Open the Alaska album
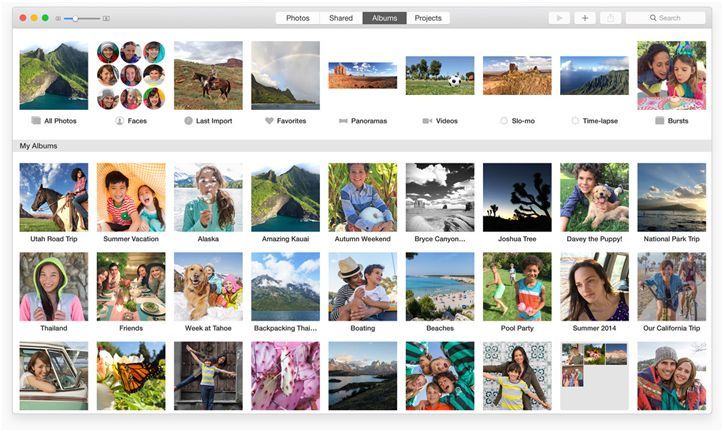724x432 pixels. click(208, 197)
